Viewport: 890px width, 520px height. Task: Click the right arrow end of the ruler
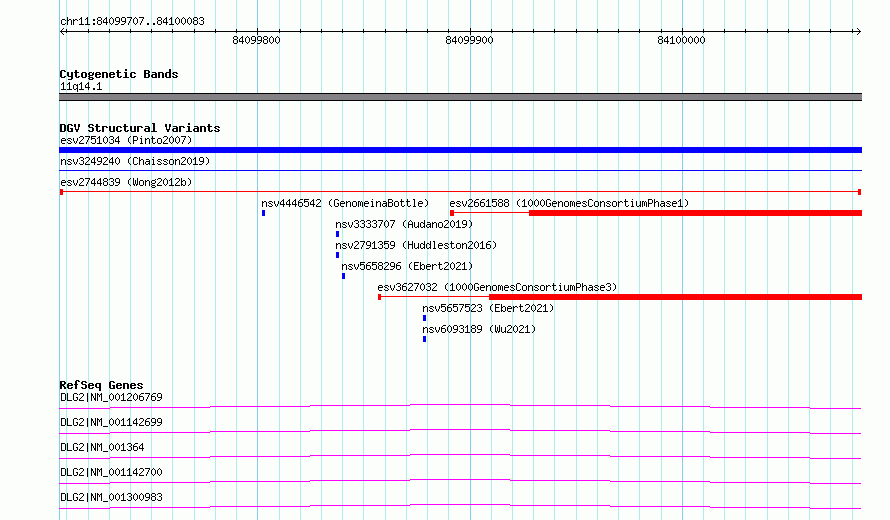(858, 31)
